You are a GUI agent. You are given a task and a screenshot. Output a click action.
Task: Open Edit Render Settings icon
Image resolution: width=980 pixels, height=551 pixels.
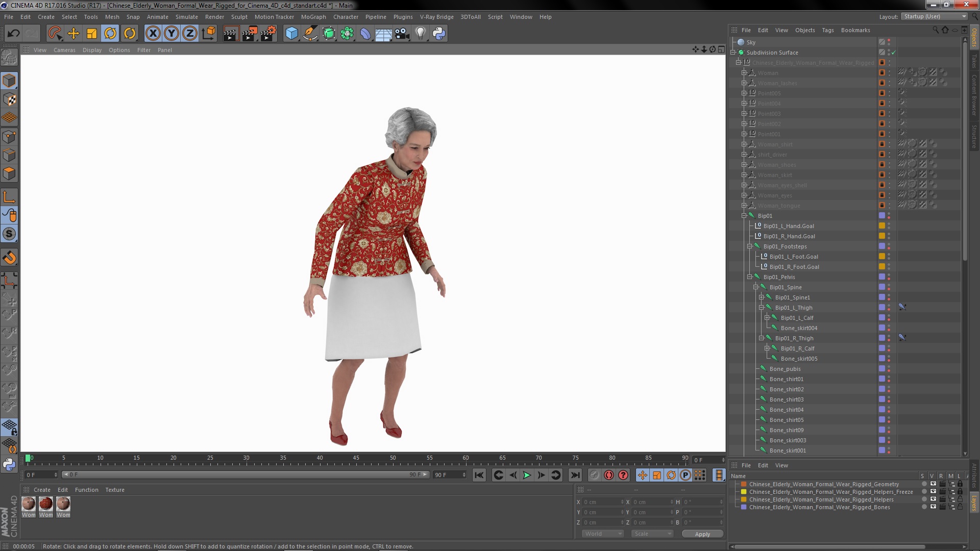click(x=268, y=34)
